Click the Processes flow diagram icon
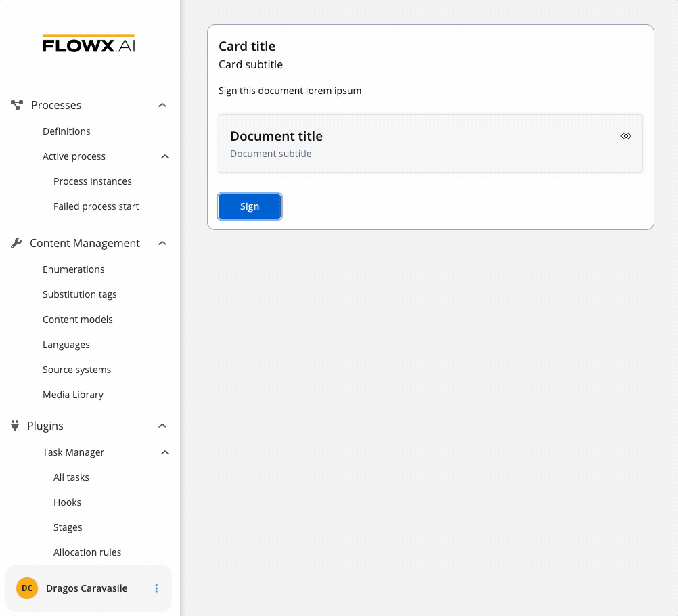 click(x=17, y=105)
